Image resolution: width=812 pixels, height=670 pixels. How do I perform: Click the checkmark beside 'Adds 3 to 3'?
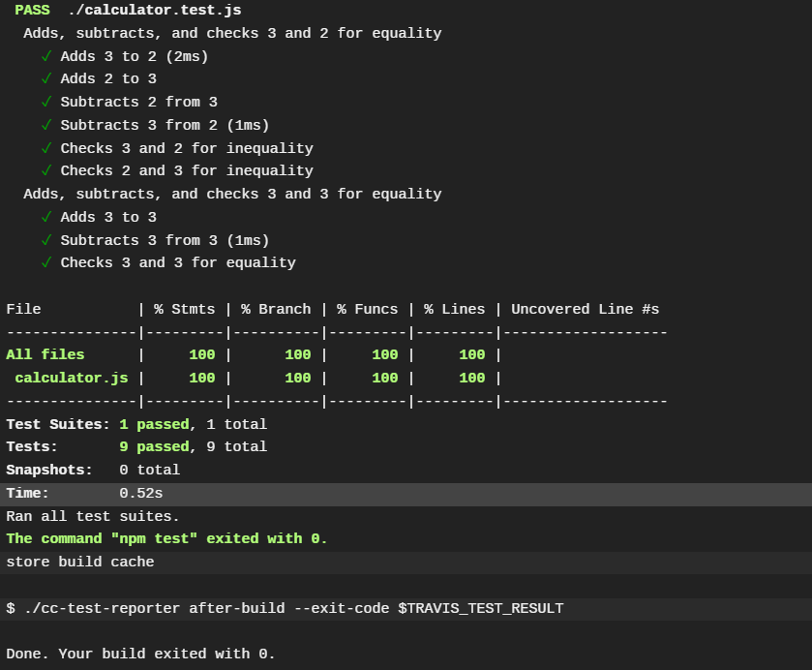[x=45, y=217]
